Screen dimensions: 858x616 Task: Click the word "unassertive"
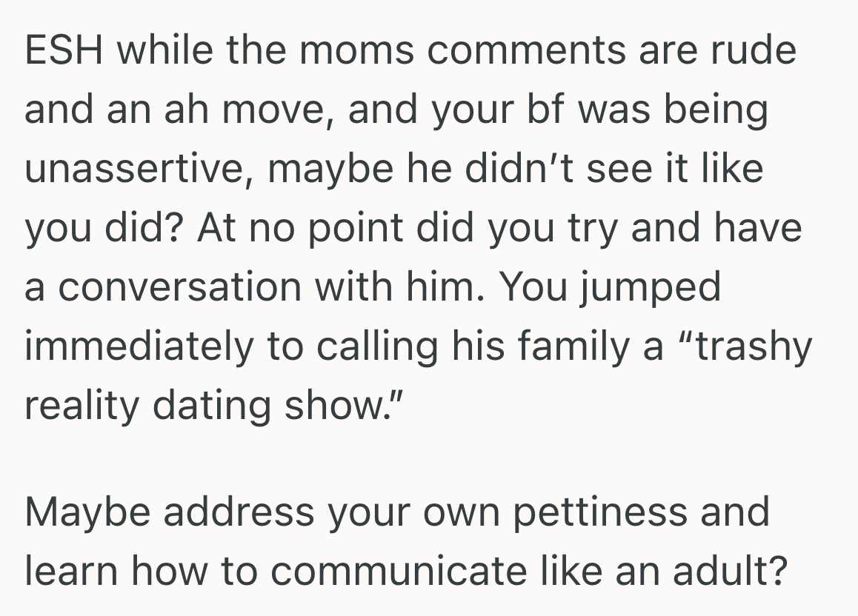(138, 169)
